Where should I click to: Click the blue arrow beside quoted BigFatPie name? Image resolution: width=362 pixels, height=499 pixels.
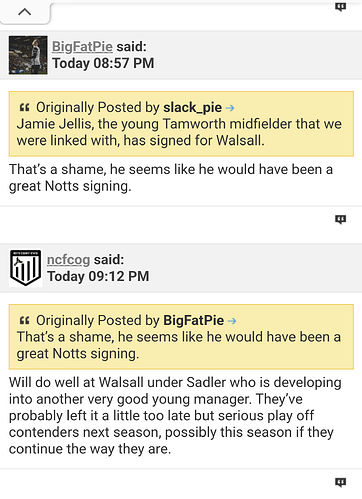[x=232, y=321]
